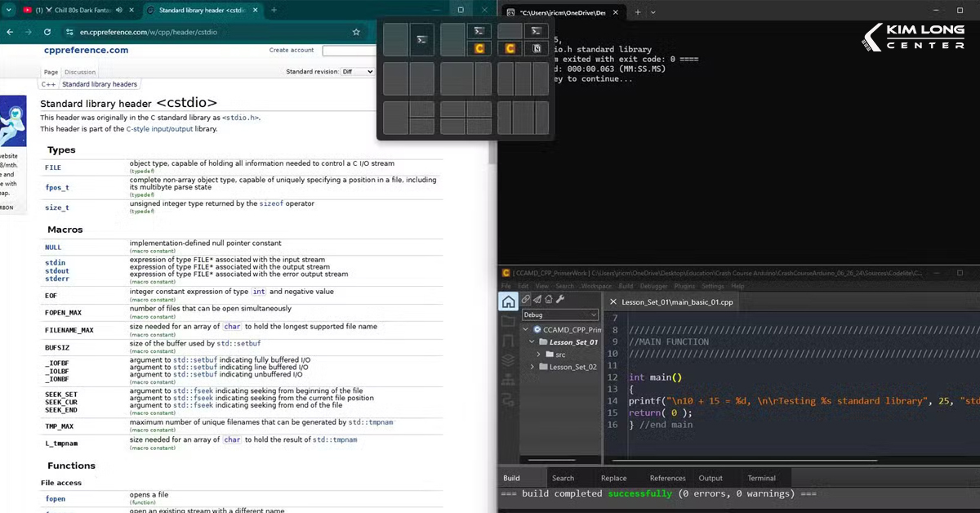
Task: Open the Standard revision Diff dropdown
Action: click(357, 72)
